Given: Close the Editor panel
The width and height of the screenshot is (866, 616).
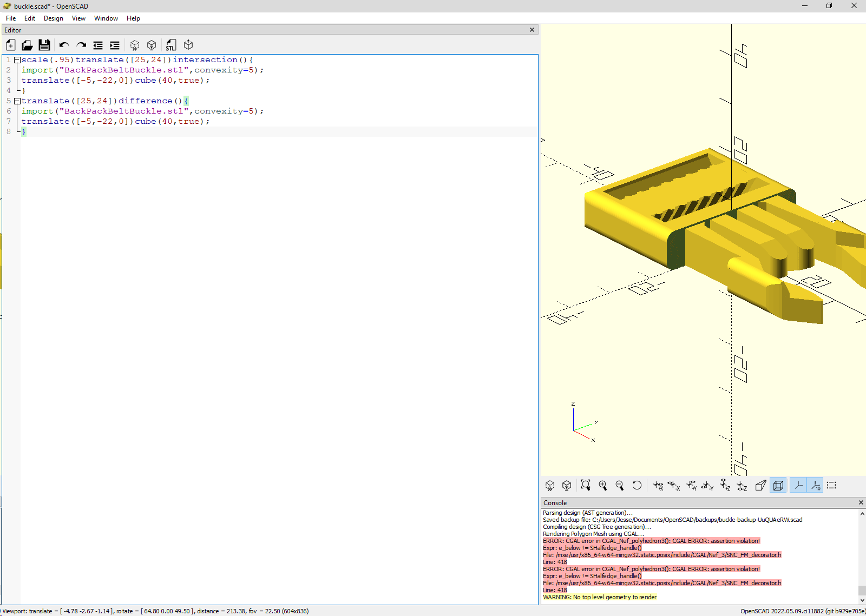Looking at the screenshot, I should (x=532, y=30).
